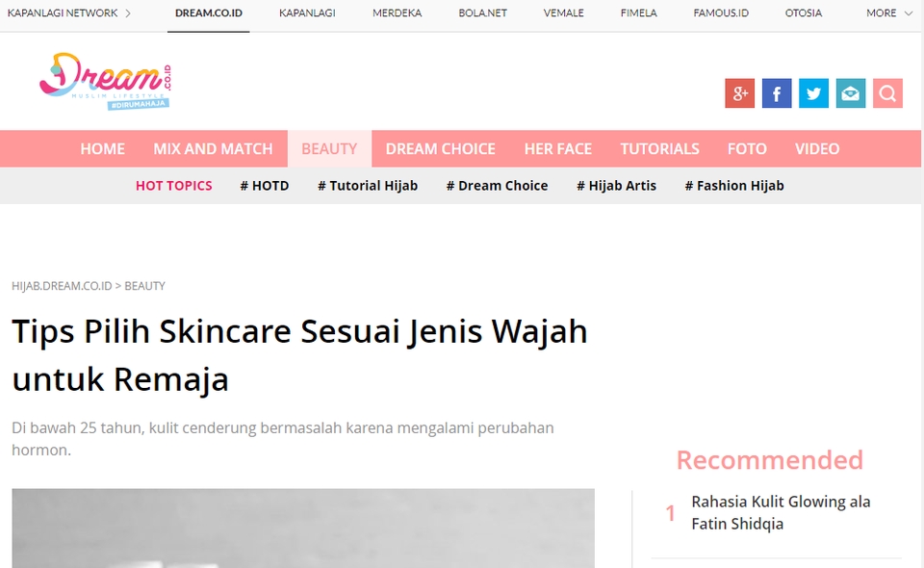Click the Dream.co.id logo
The image size is (924, 568).
point(106,81)
